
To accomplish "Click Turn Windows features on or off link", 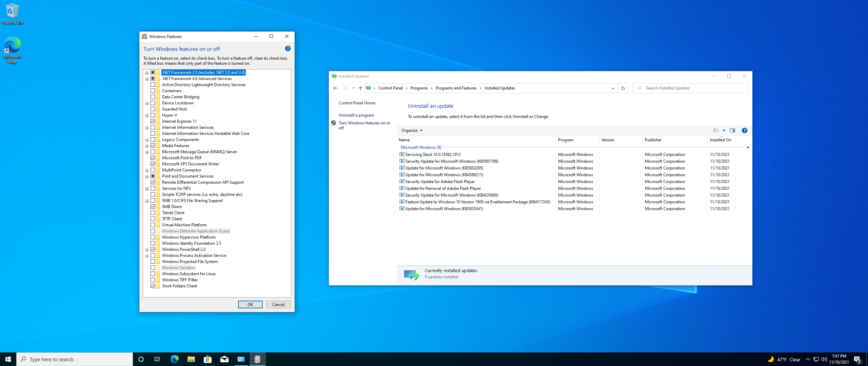I will pos(364,125).
